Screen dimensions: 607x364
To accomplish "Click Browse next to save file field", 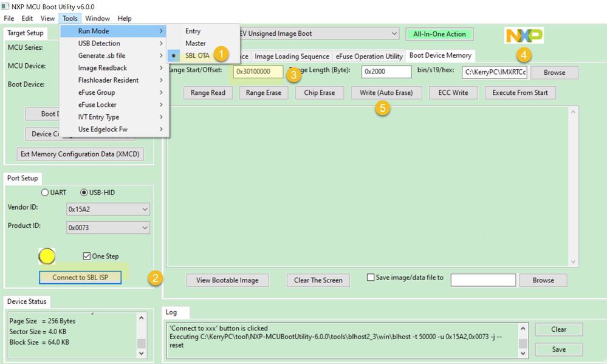I will pyautogui.click(x=543, y=280).
